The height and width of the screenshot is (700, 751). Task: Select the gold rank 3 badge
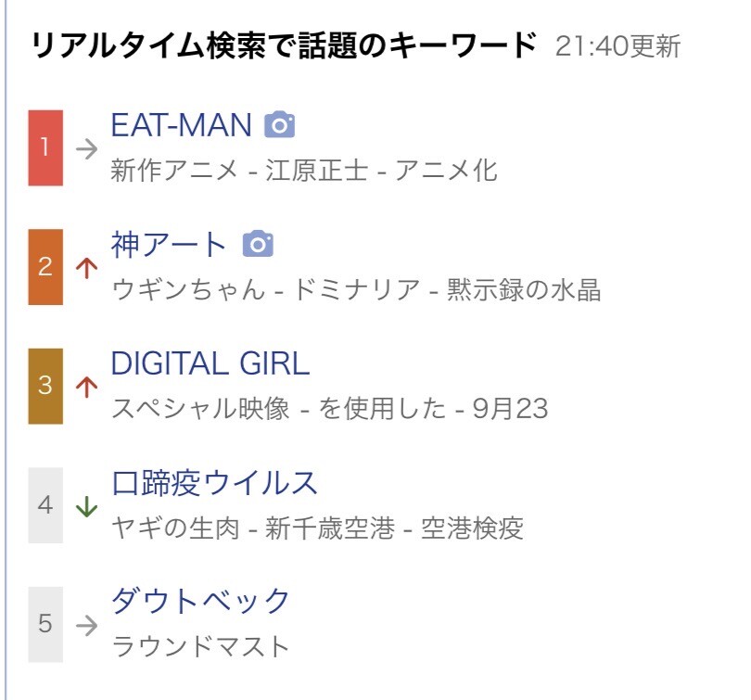tap(45, 386)
